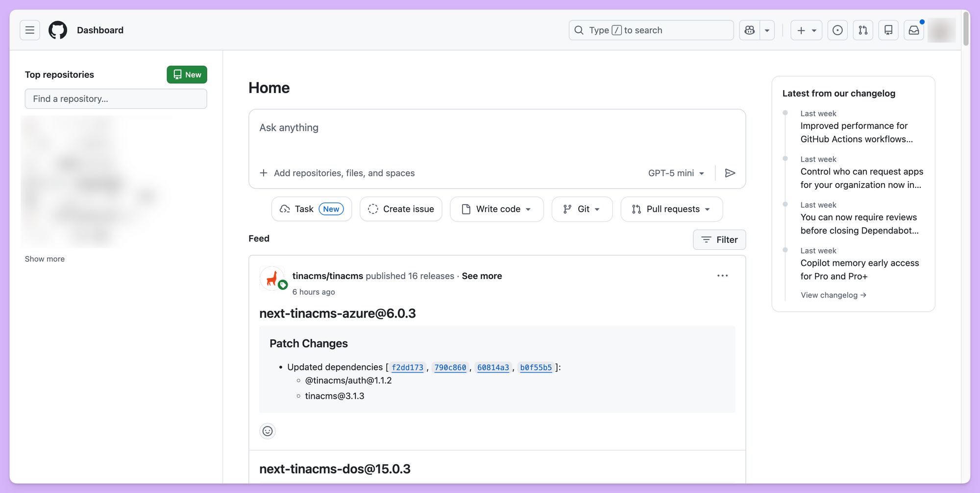
Task: Click the GitHub logo icon
Action: point(57,30)
